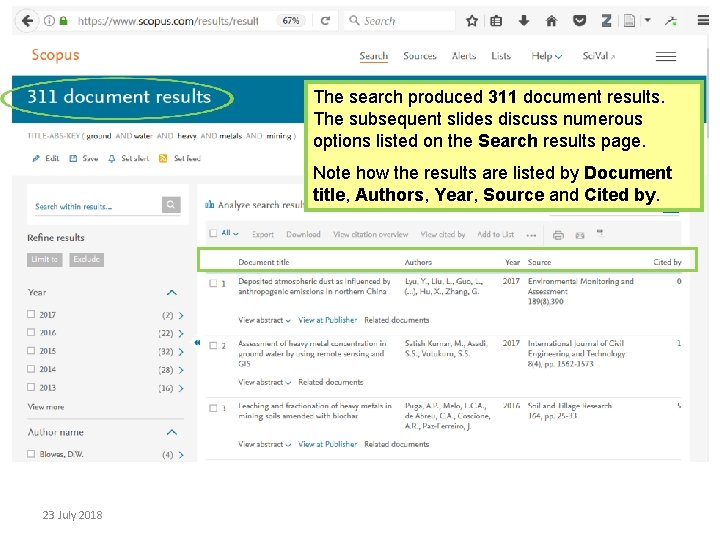
Task: Open the All selection dropdown arrow
Action: tap(236, 234)
